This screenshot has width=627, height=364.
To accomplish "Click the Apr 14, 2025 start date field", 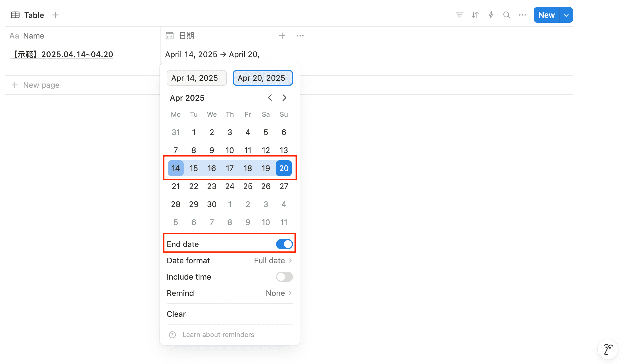I will [196, 78].
